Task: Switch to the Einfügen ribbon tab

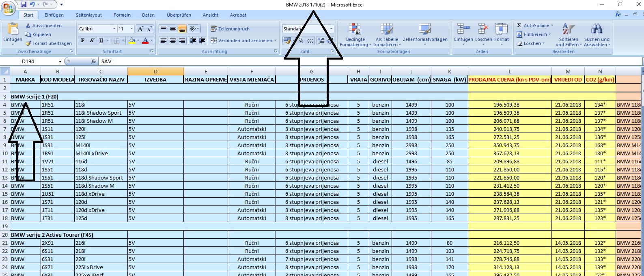Action: tap(54, 15)
